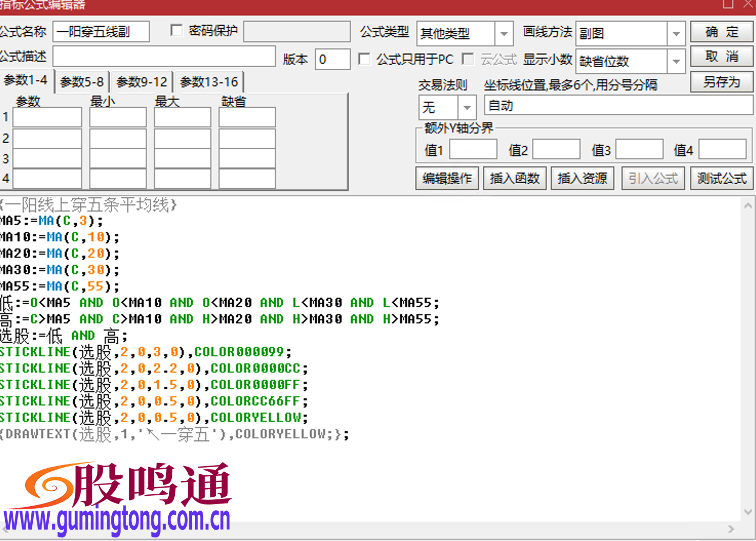Screen dimensions: 756x541
Task: Open the 公式类型 type dropdown
Action: [503, 33]
